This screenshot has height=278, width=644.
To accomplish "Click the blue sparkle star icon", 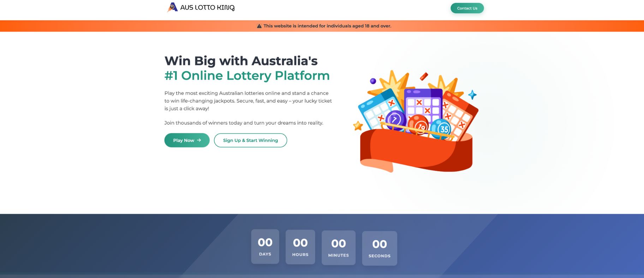I will (x=472, y=95).
